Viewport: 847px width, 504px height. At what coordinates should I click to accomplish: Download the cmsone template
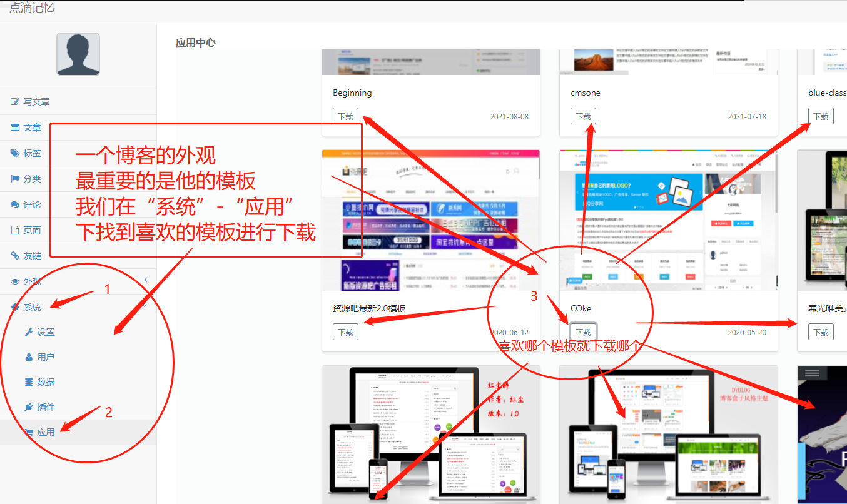(x=583, y=116)
